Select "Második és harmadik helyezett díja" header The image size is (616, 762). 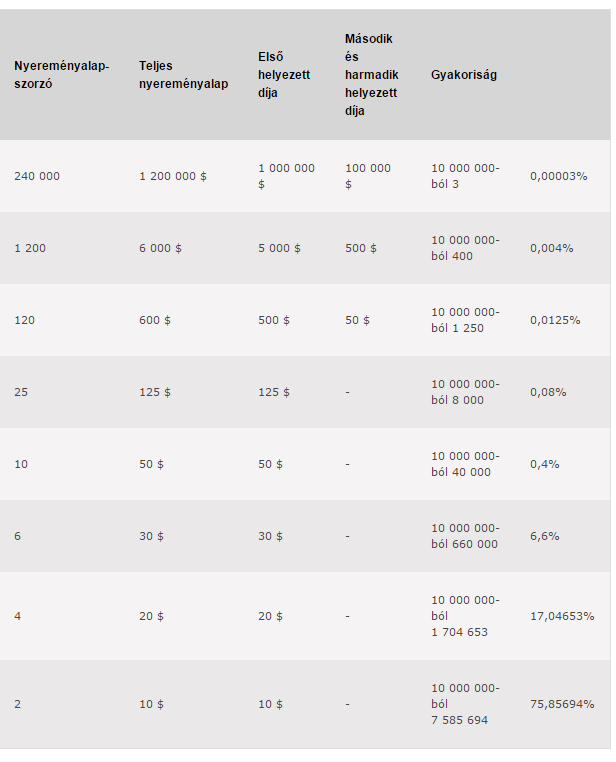click(371, 75)
